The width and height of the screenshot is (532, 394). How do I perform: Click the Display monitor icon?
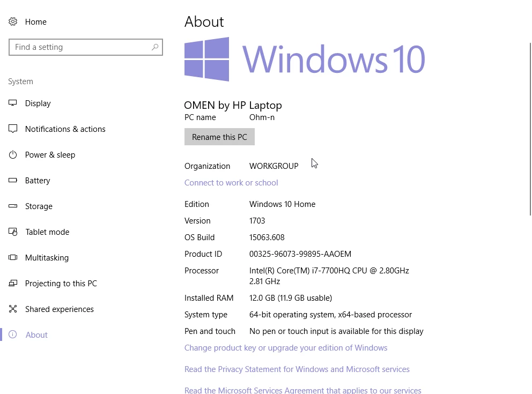[x=13, y=103]
